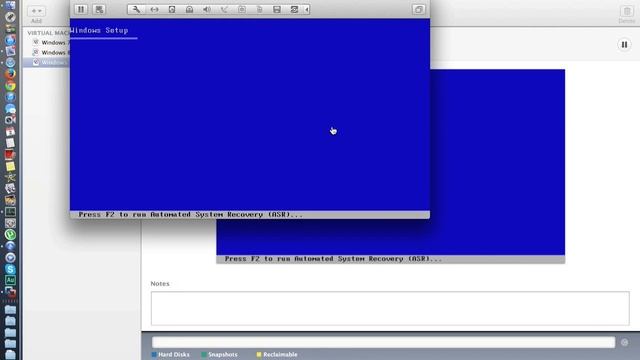Open the VMware Fusion icon above the dock folders
This screenshot has height=360, width=640.
(10, 292)
